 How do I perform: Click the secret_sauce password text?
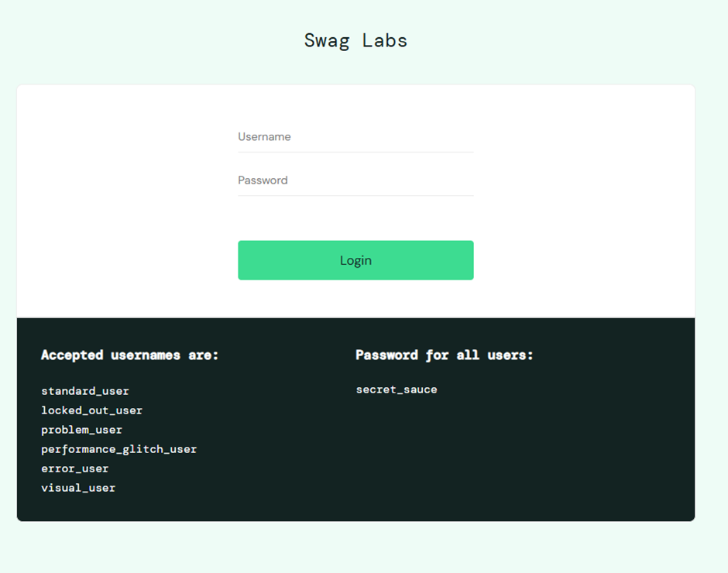[397, 389]
